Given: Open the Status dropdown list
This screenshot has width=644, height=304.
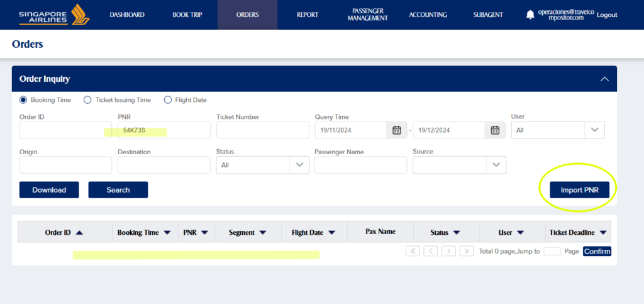Looking at the screenshot, I should (299, 165).
